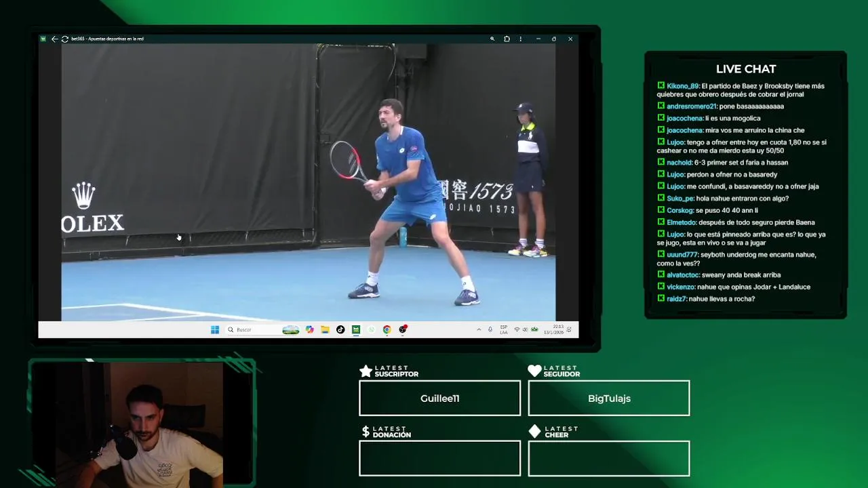Viewport: 868px width, 488px height.
Task: Open WhatsApp from the taskbar
Action: click(x=372, y=329)
